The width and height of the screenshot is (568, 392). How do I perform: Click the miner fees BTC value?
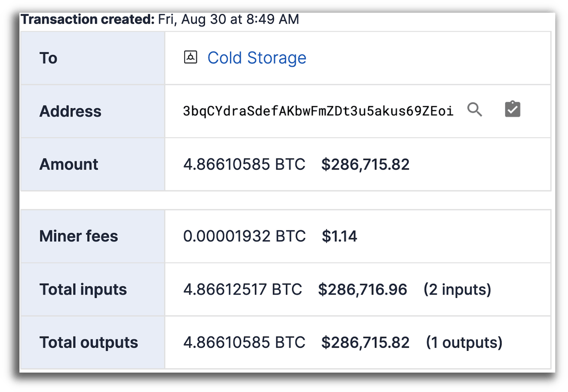coord(244,236)
